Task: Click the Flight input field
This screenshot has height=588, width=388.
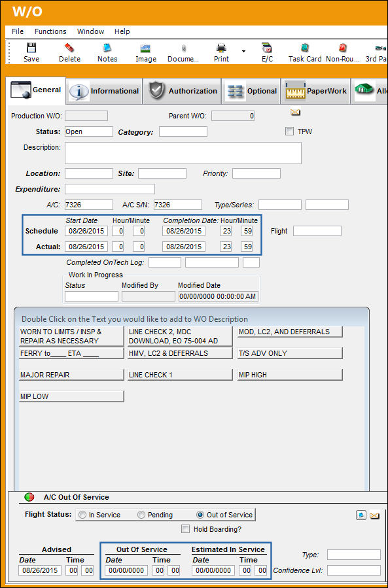Action: (317, 231)
